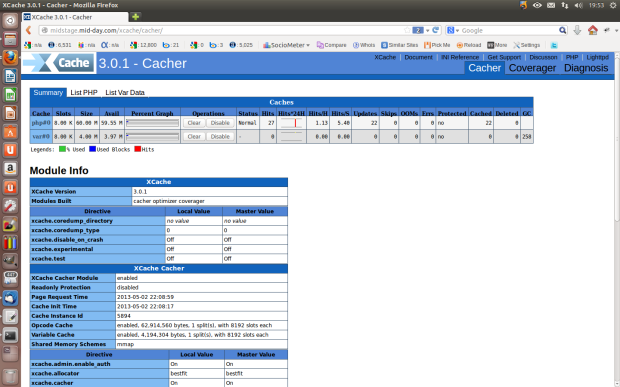Click the Google search field
Screen dimensions: 620x387
(509, 30)
